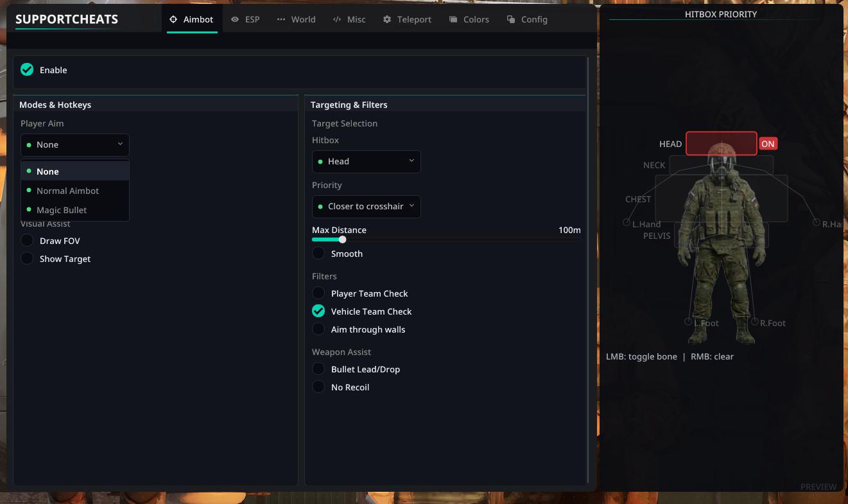848x504 pixels.
Task: Toggle the L.Foot bone node
Action: 689,321
